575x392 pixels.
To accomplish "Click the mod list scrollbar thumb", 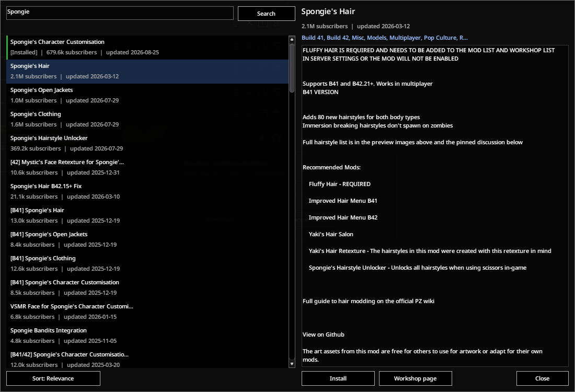I will click(x=292, y=68).
